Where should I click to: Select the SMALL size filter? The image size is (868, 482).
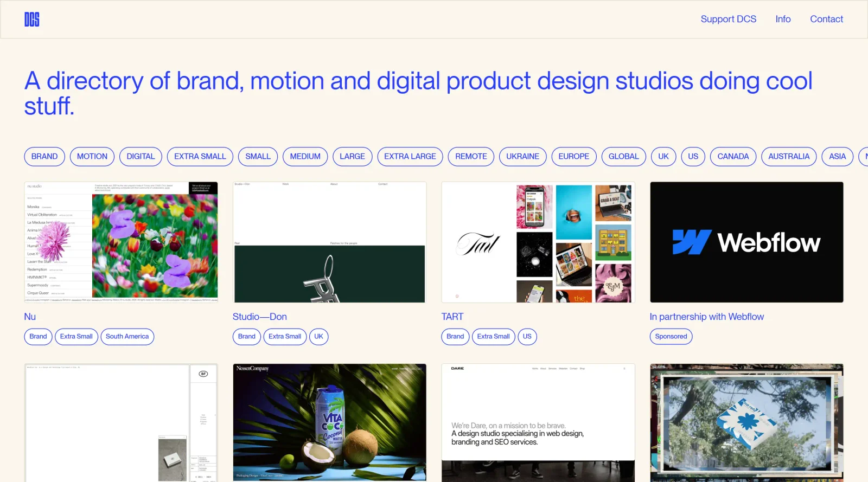point(258,156)
